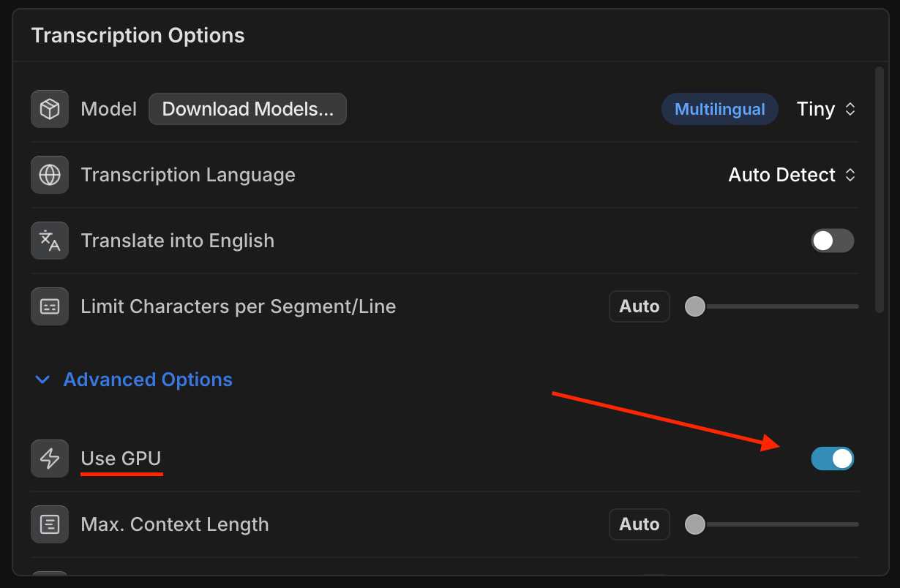Click the Max. Context Length icon
The image size is (900, 588).
click(50, 524)
